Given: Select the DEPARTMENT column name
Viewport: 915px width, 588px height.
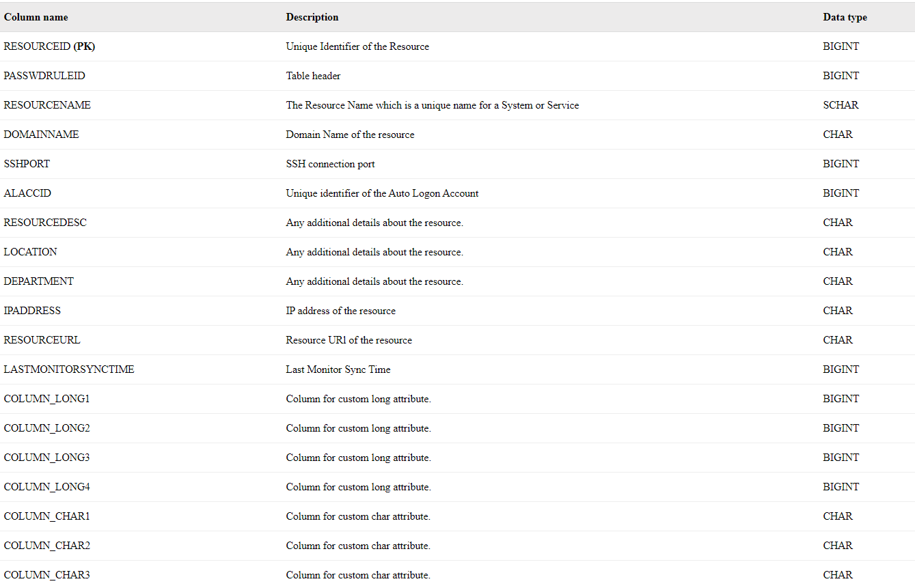Looking at the screenshot, I should click(x=39, y=281).
